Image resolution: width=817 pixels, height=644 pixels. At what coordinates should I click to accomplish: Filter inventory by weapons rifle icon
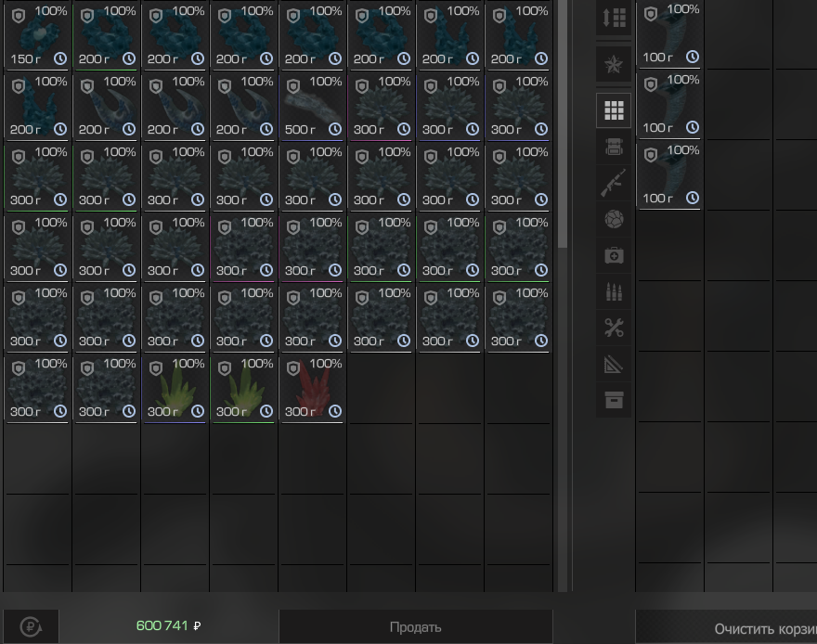click(x=614, y=183)
